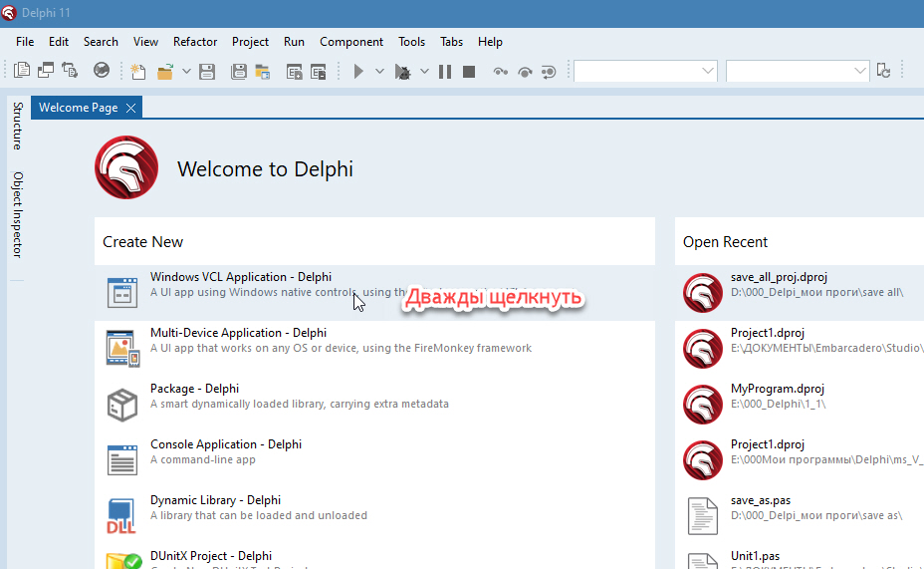Screen dimensions: 924x569
Task: Open recent file Unit1.pas
Action: click(800, 558)
